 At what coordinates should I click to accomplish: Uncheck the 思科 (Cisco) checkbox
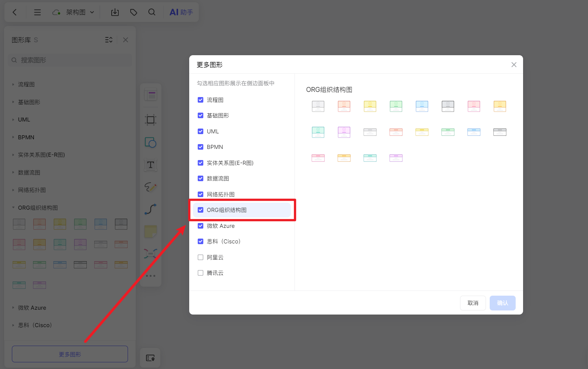[200, 242]
